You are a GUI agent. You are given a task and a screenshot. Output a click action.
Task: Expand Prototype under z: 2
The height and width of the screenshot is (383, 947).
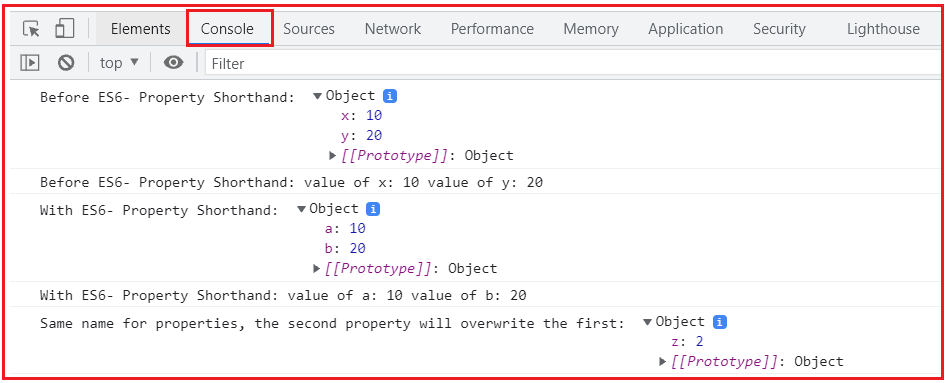(x=663, y=362)
